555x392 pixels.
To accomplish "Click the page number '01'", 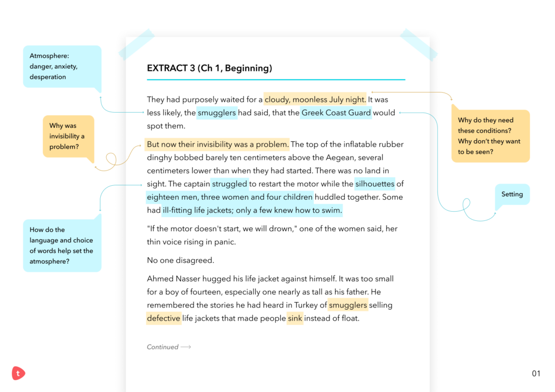I will [536, 374].
